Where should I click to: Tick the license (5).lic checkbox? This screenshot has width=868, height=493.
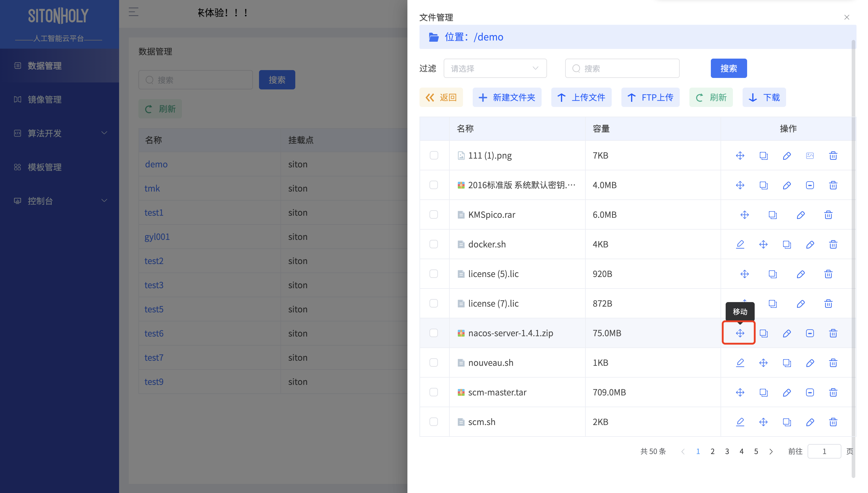click(434, 274)
